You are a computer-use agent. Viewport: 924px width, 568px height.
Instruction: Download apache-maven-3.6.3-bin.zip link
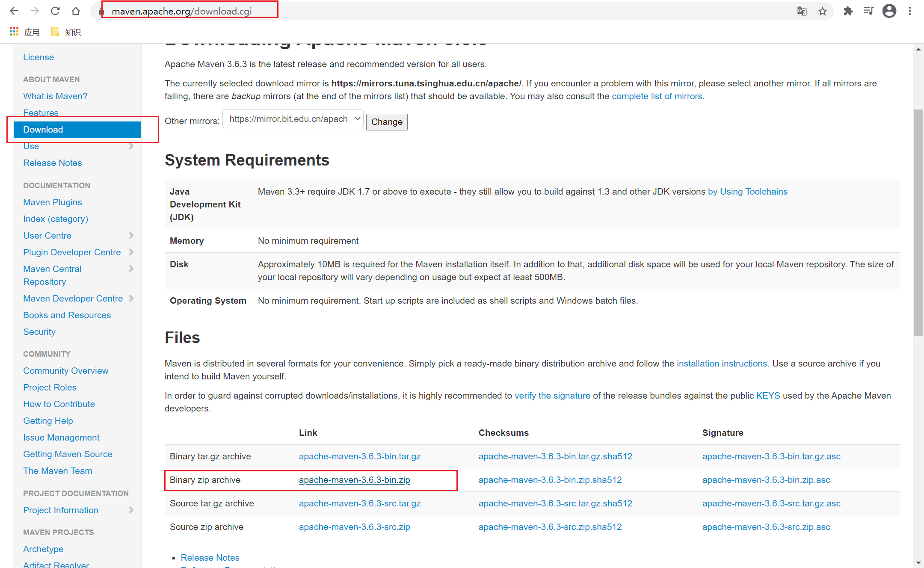pyautogui.click(x=354, y=480)
